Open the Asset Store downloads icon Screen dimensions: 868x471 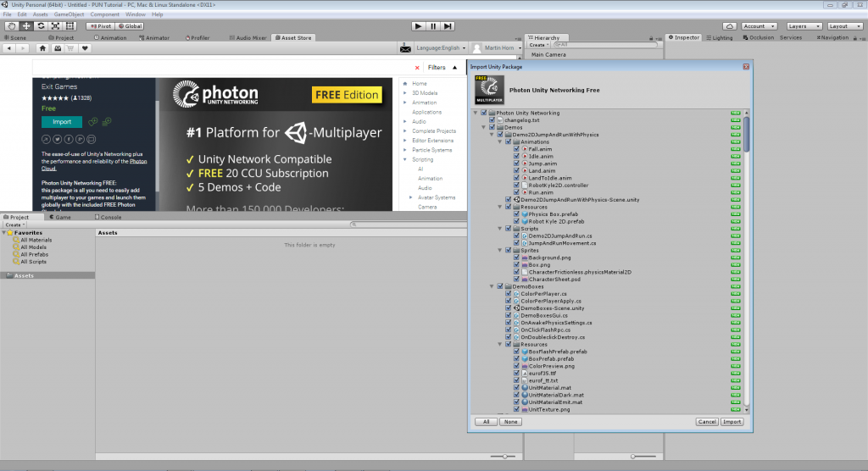(x=57, y=48)
